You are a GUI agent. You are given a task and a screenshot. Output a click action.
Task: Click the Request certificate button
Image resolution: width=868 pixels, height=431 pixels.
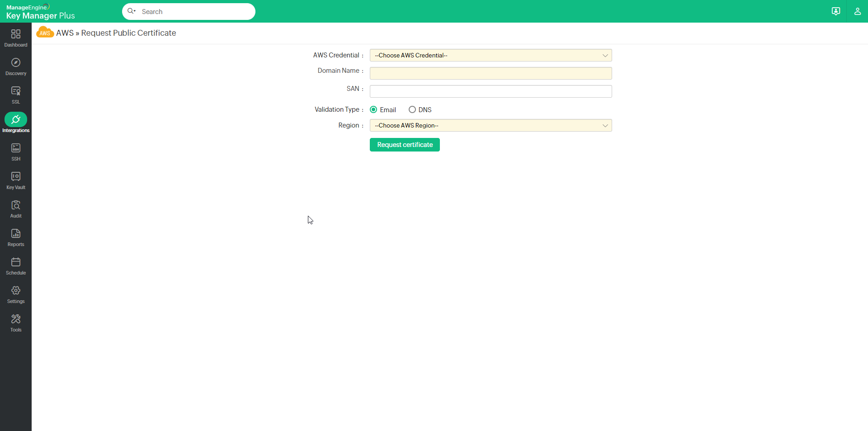[405, 145]
